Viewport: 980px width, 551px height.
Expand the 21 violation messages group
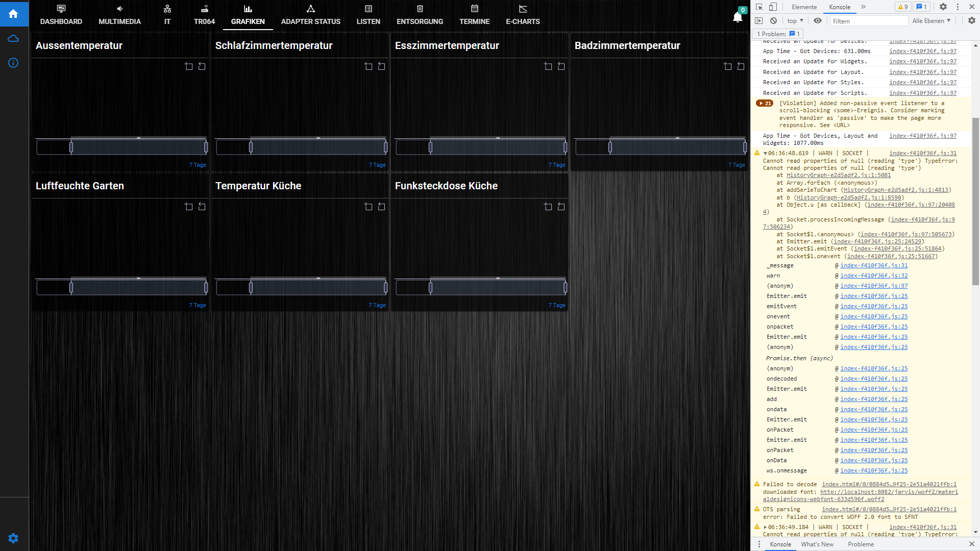[765, 104]
